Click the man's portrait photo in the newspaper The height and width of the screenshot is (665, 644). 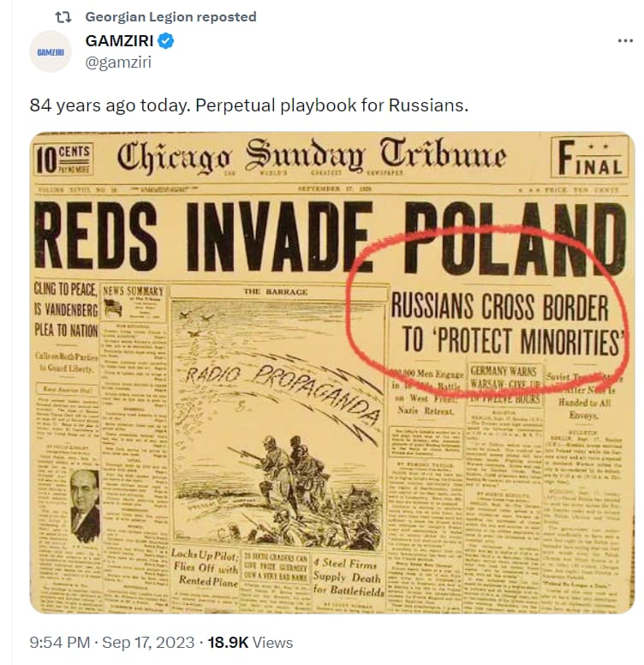point(85,506)
